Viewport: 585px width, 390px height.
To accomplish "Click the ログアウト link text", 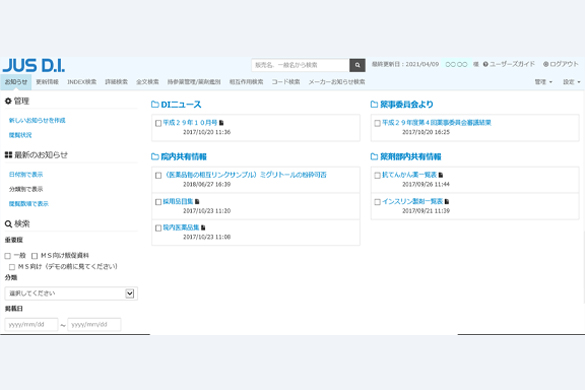I will 564,64.
